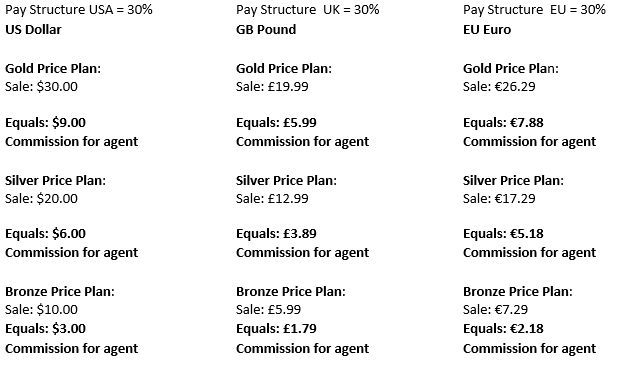Select the EU Euro heading

(487, 30)
